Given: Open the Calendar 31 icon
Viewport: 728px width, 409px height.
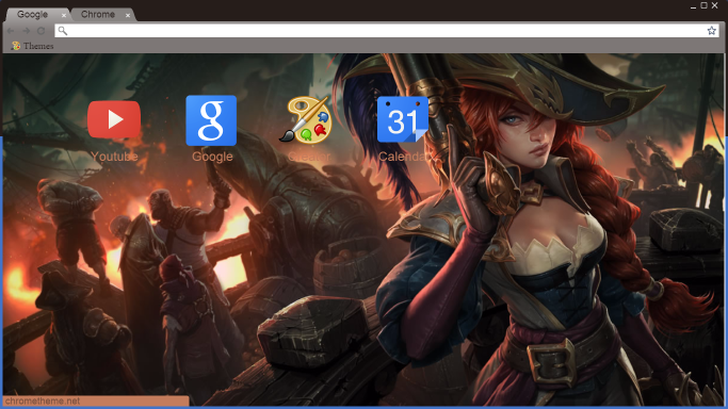Looking at the screenshot, I should point(403,119).
